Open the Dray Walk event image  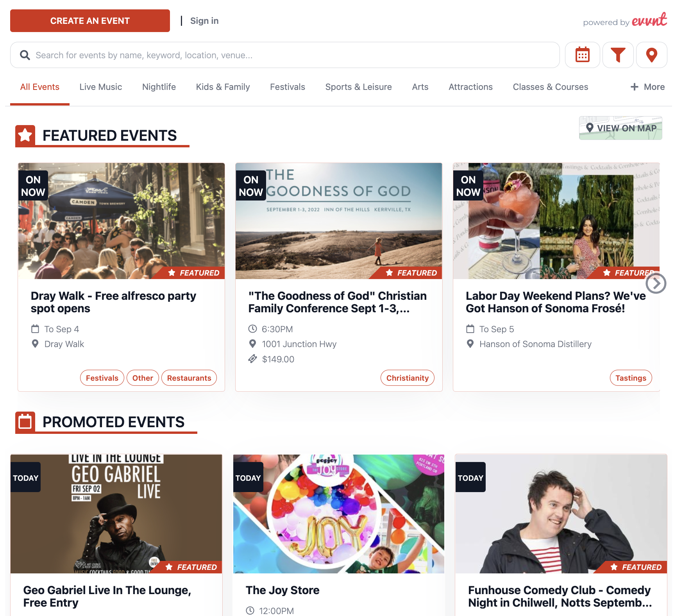point(122,221)
